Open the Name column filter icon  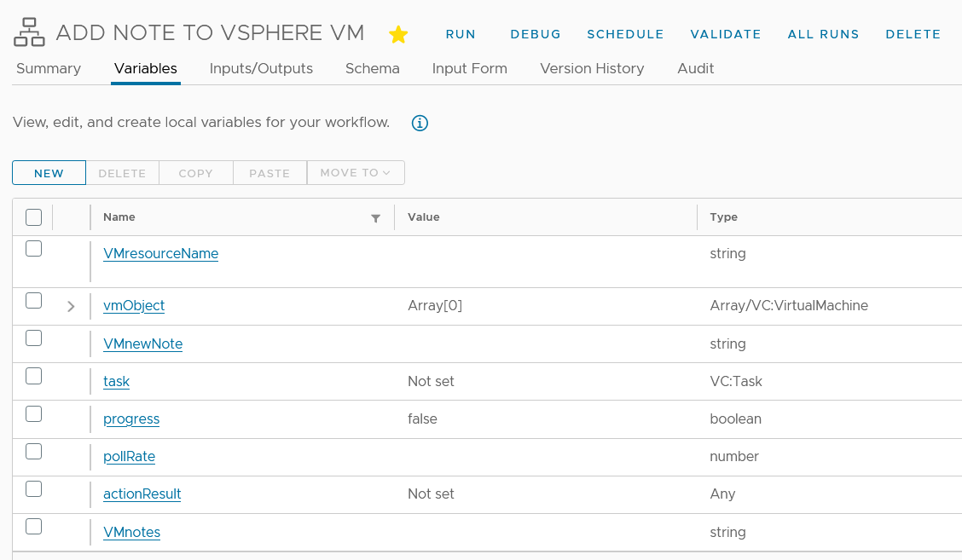(x=375, y=218)
